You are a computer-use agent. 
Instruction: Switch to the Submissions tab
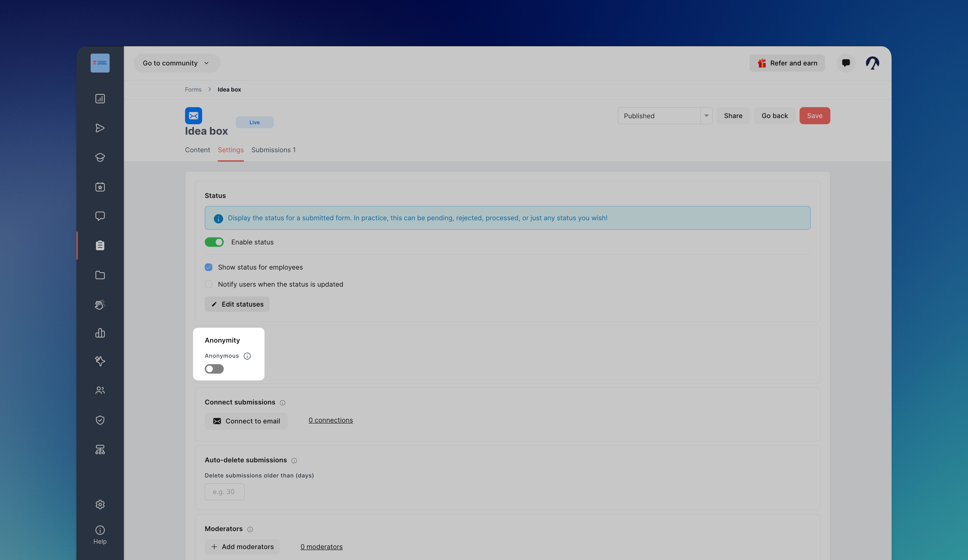click(274, 150)
